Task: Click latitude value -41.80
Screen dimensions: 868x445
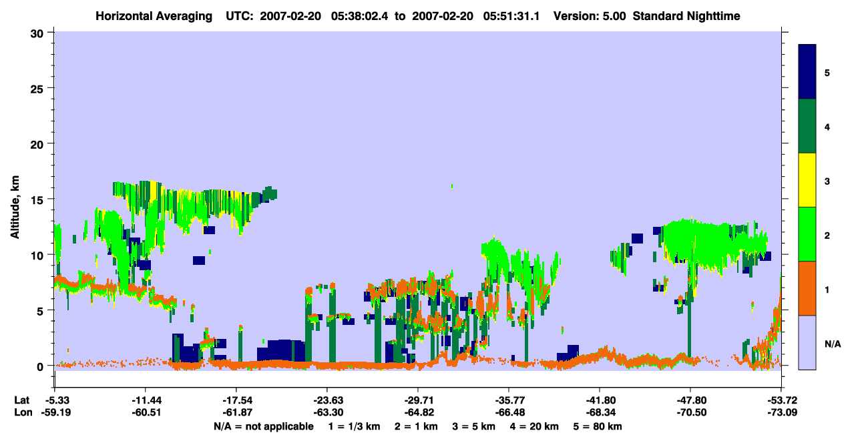Action: tap(600, 400)
